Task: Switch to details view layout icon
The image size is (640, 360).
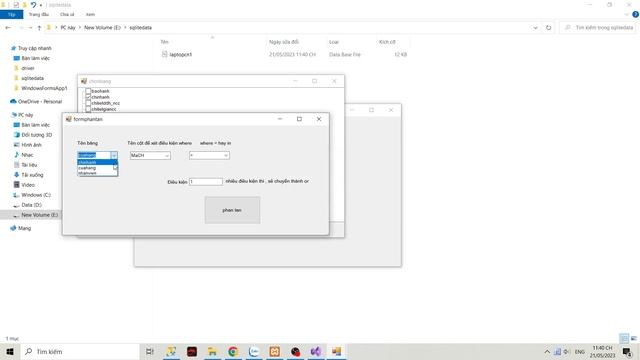Action: 624,338
